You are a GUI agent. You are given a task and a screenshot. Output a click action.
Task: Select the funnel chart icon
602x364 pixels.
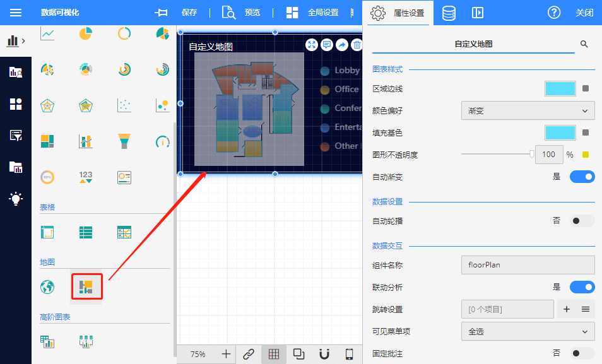point(124,141)
